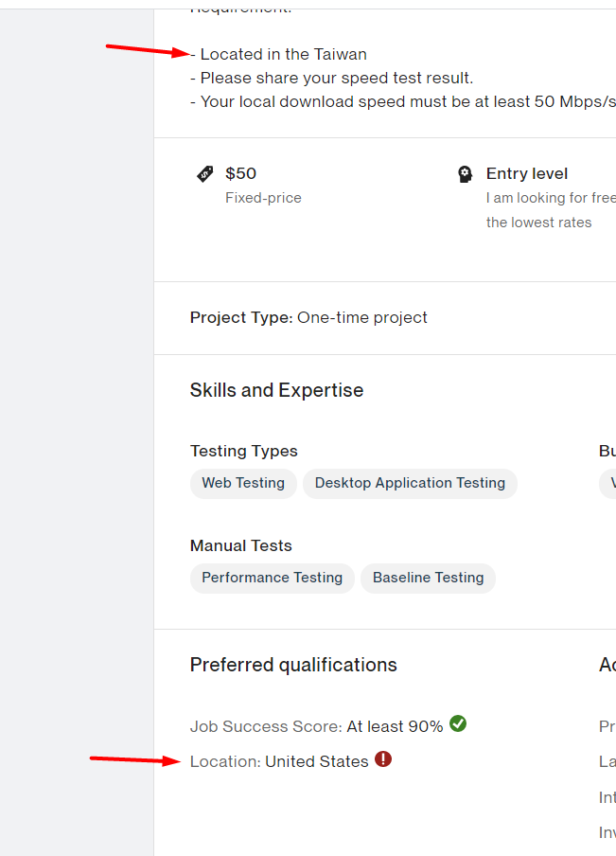This screenshot has width=616, height=856.
Task: Select the Web Testing skill tag
Action: [x=243, y=483]
